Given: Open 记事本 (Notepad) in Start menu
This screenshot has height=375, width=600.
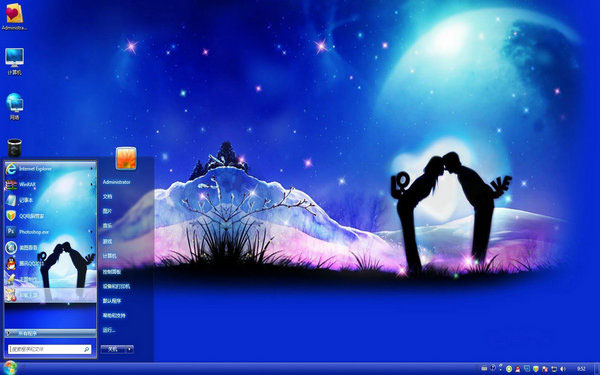Looking at the screenshot, I should [x=49, y=200].
